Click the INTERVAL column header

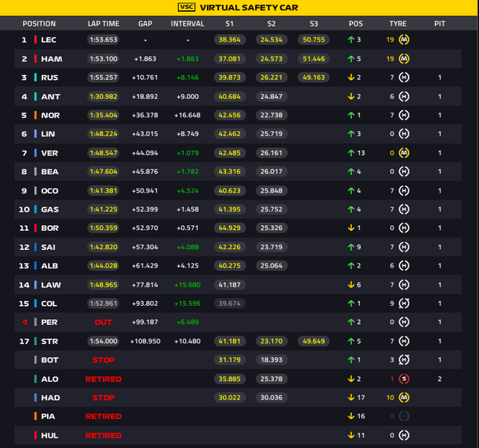point(188,23)
